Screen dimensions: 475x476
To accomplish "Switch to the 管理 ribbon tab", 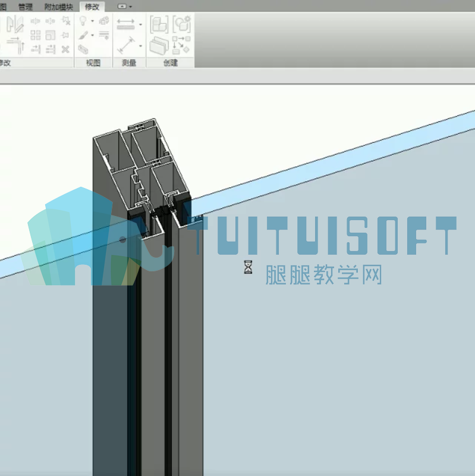I will [26, 7].
